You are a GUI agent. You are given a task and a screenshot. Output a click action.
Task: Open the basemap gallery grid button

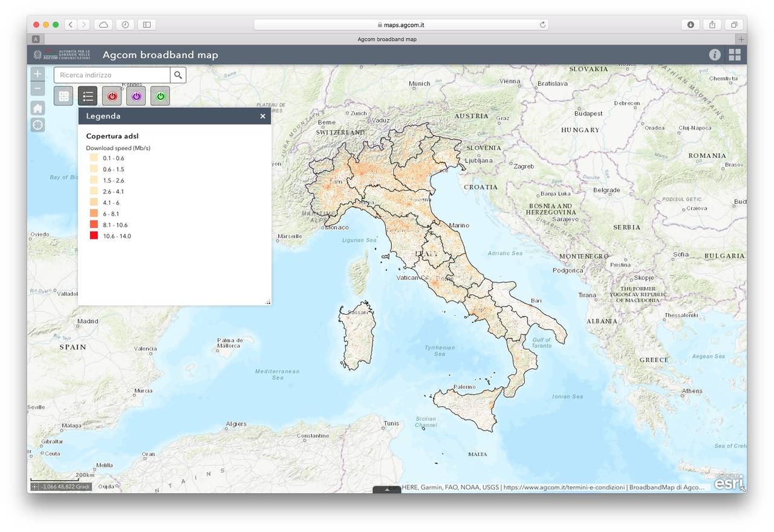click(x=63, y=96)
